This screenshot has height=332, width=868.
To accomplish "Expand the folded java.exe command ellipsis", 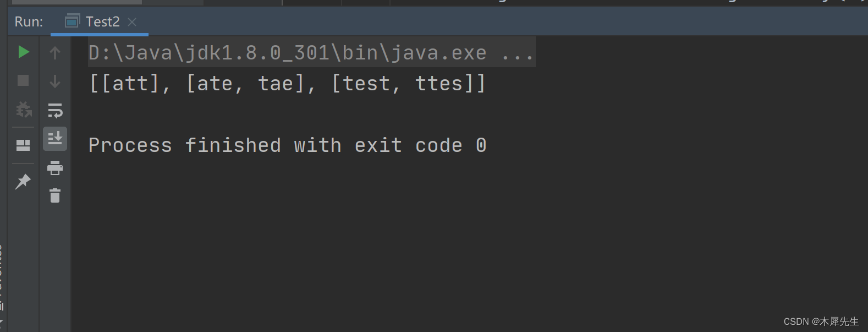I will (x=517, y=53).
